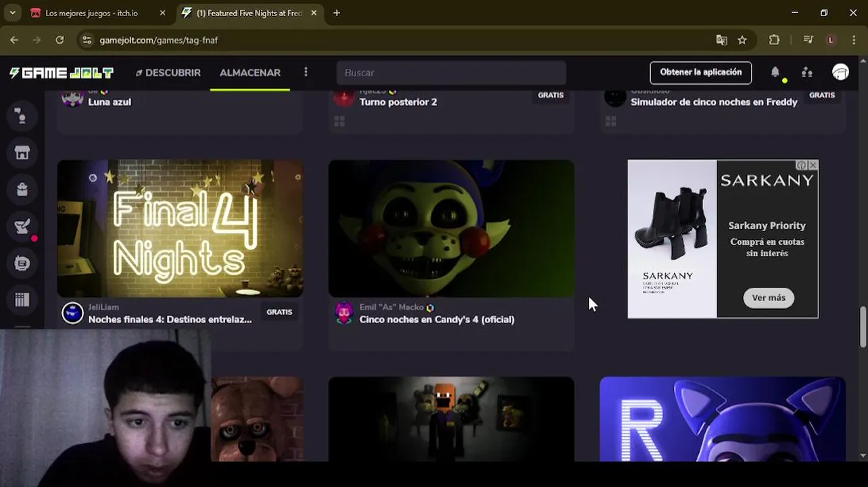
Task: Close the Sarkany ad with the X
Action: pos(813,165)
